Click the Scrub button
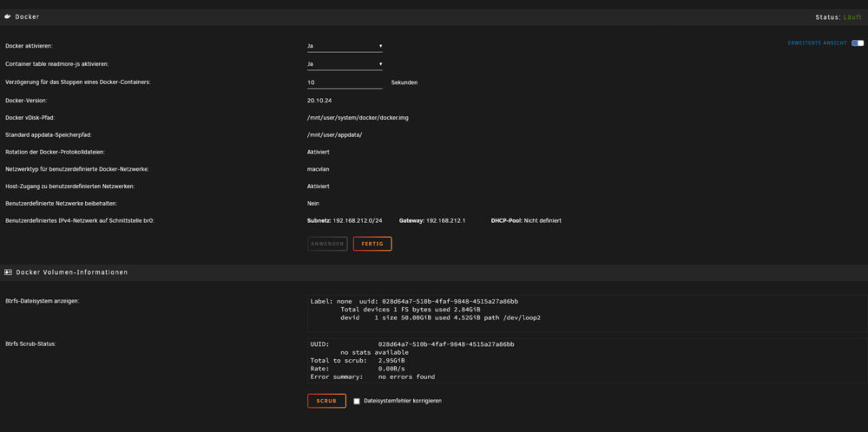This screenshot has width=868, height=432. pos(326,401)
